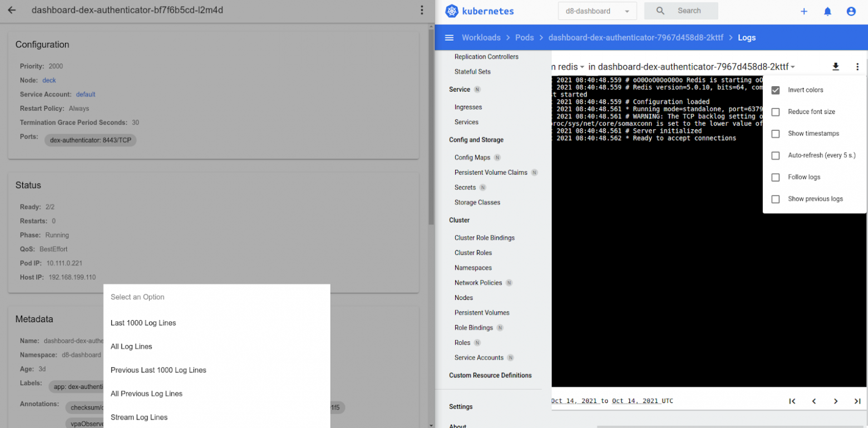Click the dex-authenticator: 8443/TCP port chip
Screen dimensions: 868x428
[91, 140]
